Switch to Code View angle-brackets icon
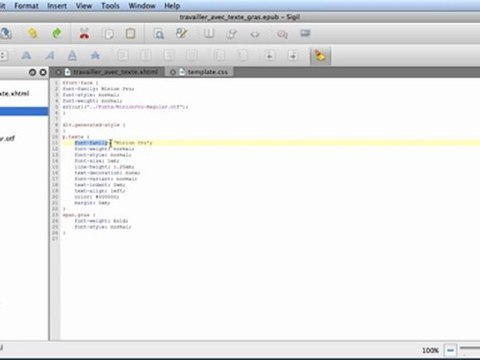Image resolution: width=480 pixels, height=360 pixels. tap(255, 34)
